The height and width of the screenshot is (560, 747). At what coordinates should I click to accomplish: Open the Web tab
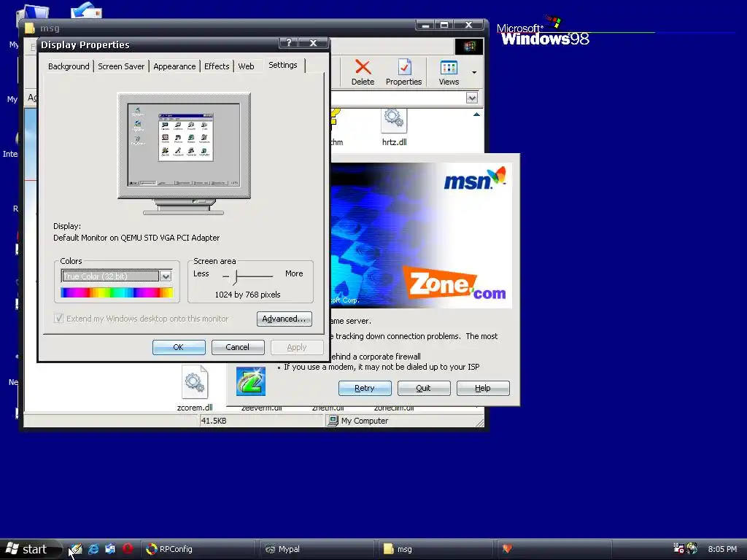[247, 66]
